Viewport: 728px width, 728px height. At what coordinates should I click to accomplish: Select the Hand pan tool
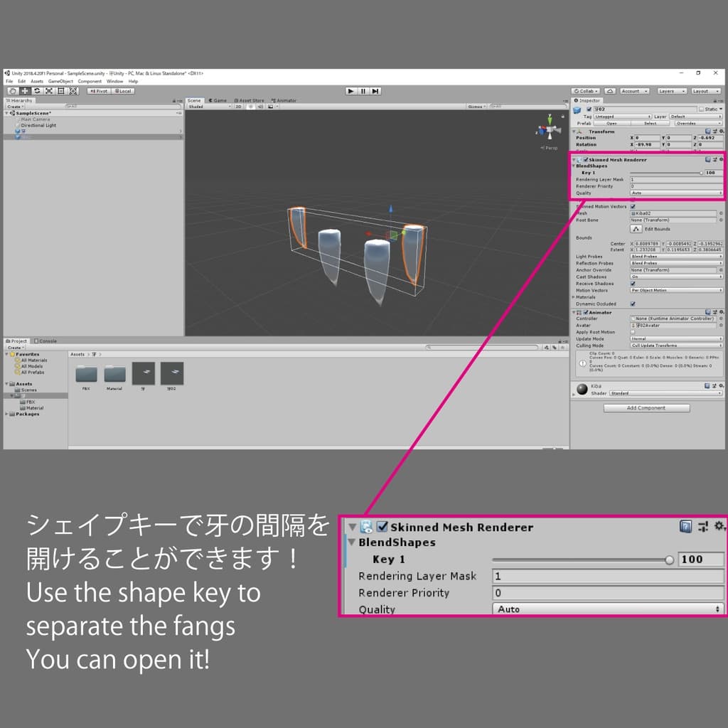[x=13, y=91]
